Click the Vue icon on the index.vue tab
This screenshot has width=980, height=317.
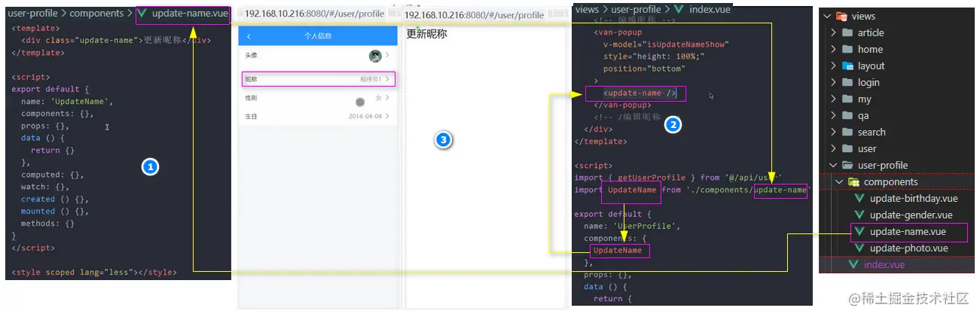click(x=679, y=9)
